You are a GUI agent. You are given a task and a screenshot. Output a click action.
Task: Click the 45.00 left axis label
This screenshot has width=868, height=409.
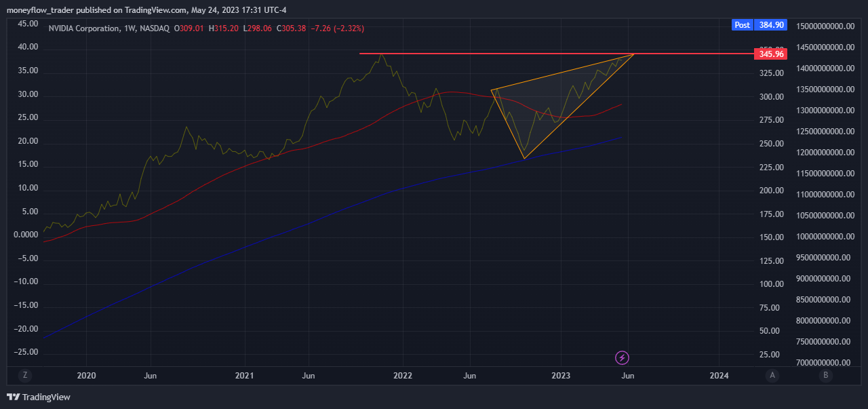[28, 24]
